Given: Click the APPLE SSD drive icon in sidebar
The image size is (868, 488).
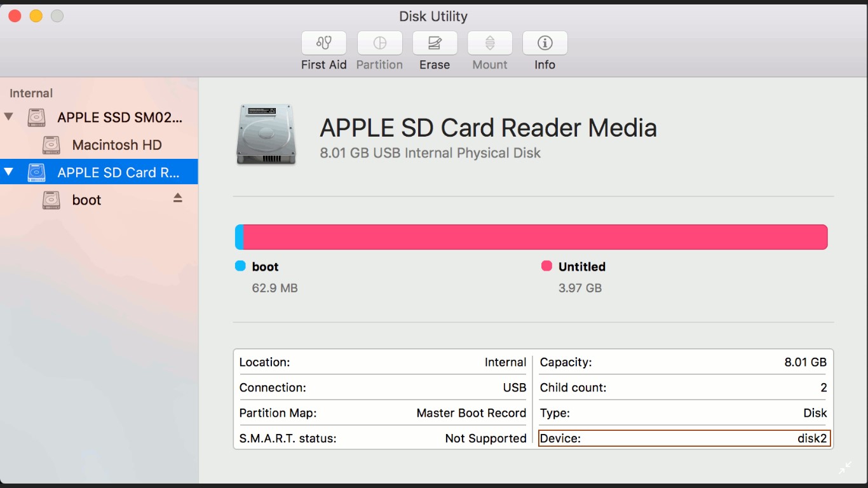Looking at the screenshot, I should click(x=37, y=118).
